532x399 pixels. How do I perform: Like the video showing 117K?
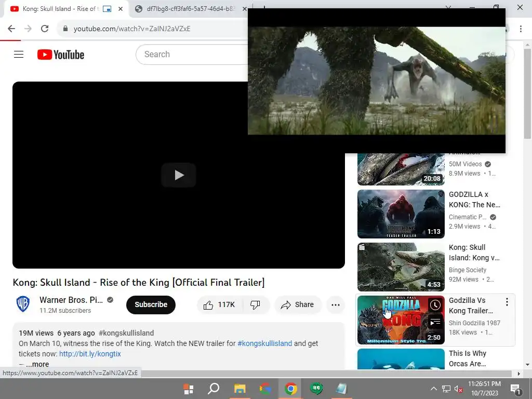(219, 304)
